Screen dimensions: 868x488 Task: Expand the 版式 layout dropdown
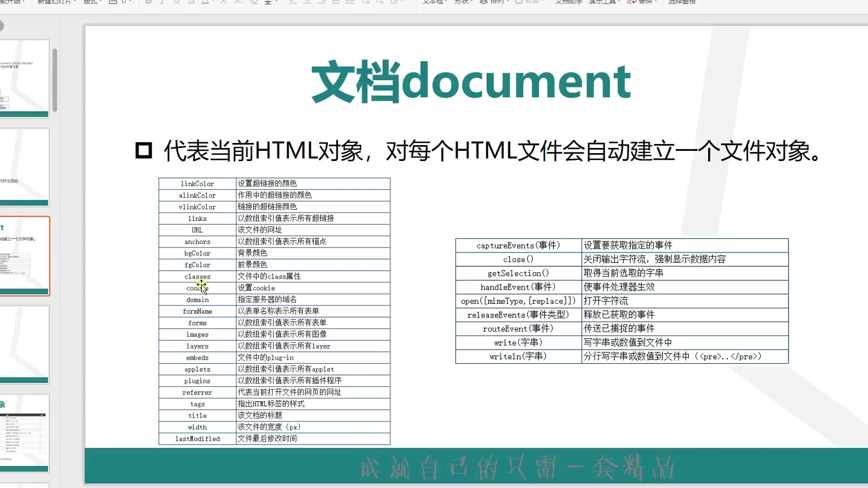pyautogui.click(x=93, y=2)
